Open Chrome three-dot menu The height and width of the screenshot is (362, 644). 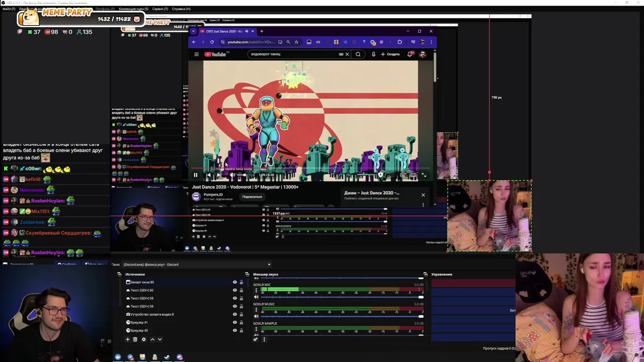pos(431,42)
